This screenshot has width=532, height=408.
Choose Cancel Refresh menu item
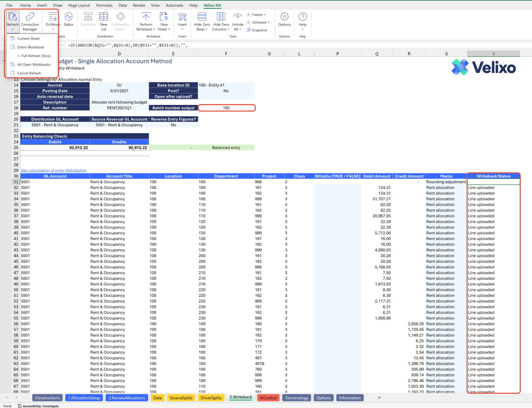[29, 73]
